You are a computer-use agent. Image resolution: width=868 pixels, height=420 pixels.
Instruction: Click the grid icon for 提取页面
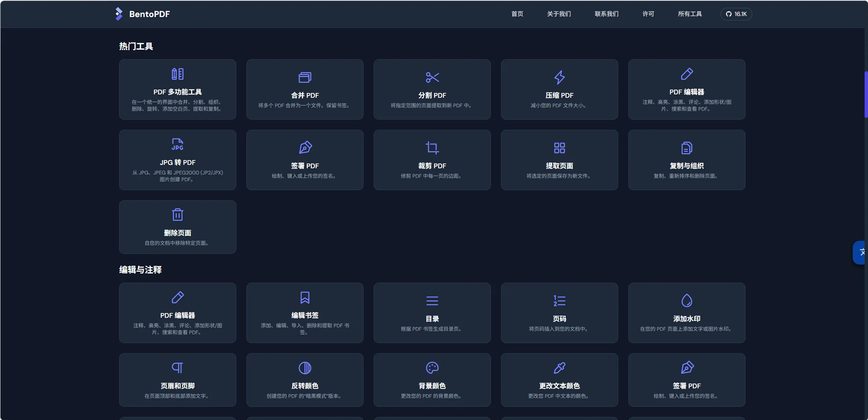[x=559, y=148]
